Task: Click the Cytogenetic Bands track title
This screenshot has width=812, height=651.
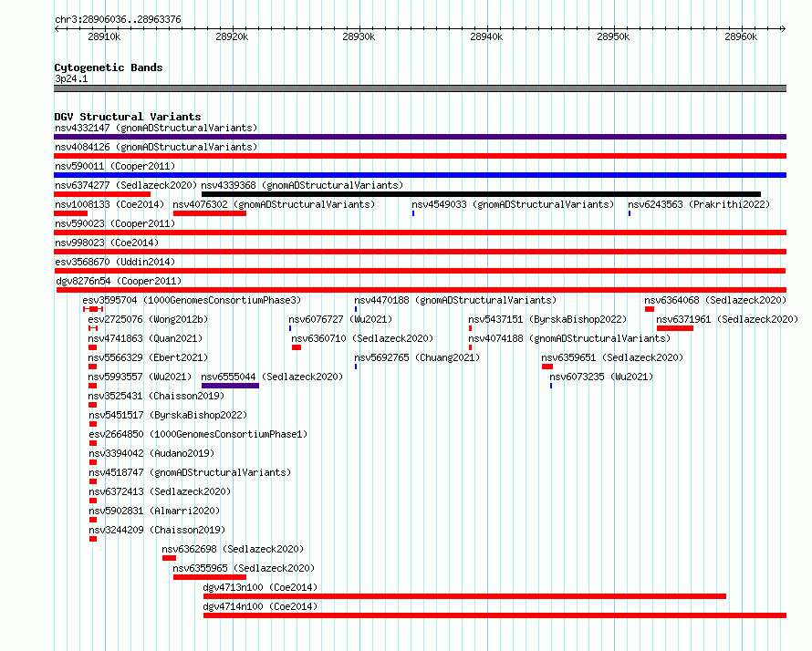Action: (109, 67)
